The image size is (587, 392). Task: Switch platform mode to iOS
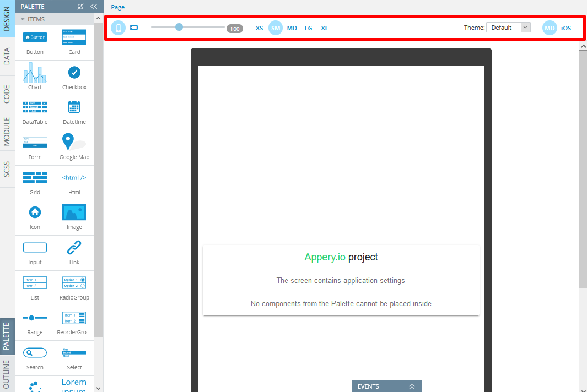(566, 28)
